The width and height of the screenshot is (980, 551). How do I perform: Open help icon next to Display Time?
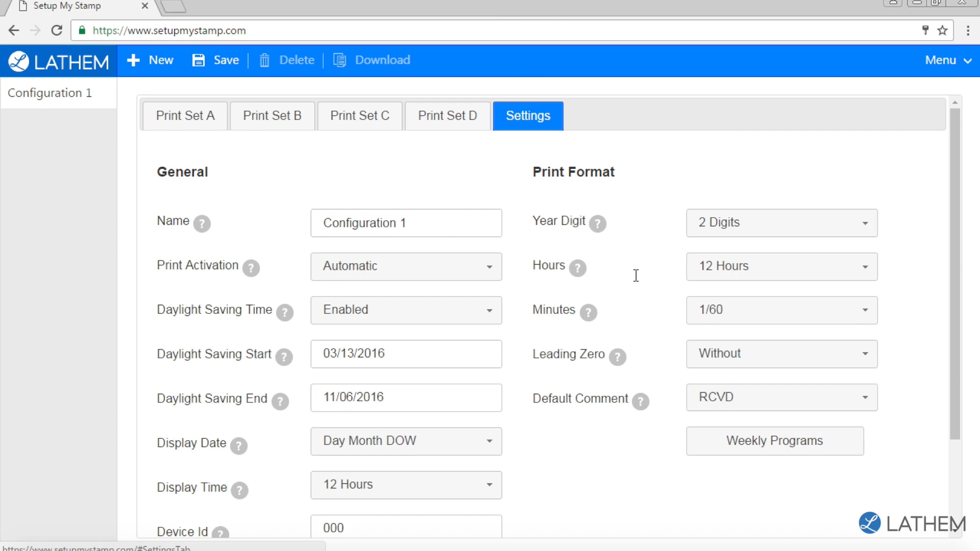point(239,490)
